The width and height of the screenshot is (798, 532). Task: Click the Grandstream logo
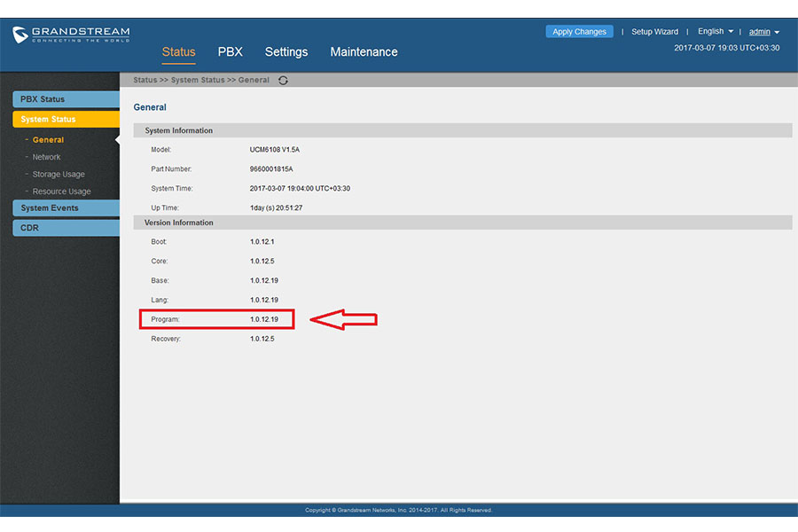point(71,35)
